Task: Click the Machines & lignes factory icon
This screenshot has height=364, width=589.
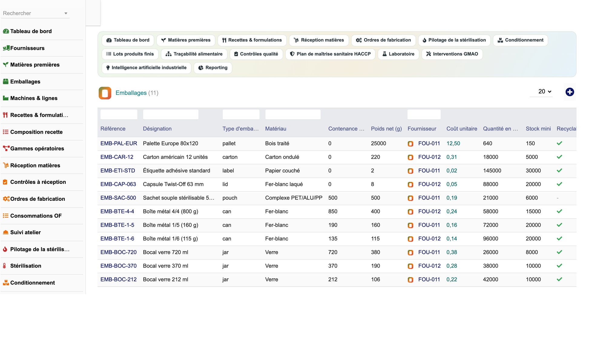Action: [6, 98]
